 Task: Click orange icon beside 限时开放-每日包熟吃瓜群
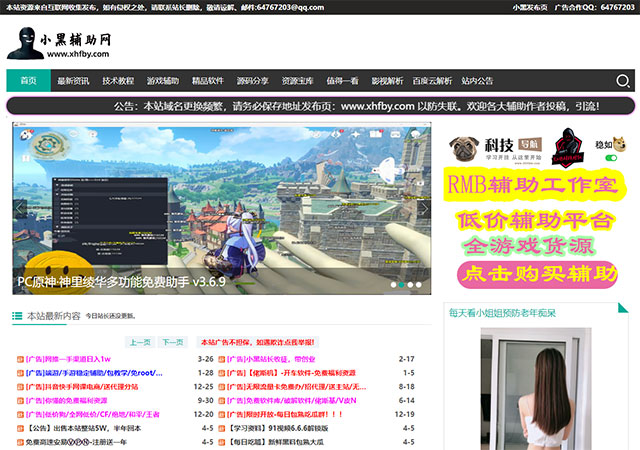[x=222, y=414]
